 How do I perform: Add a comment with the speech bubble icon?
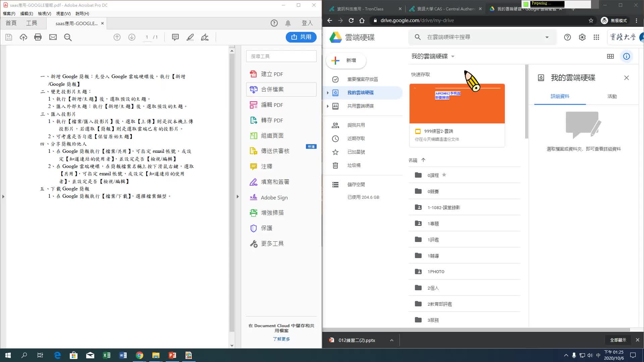coord(175,37)
